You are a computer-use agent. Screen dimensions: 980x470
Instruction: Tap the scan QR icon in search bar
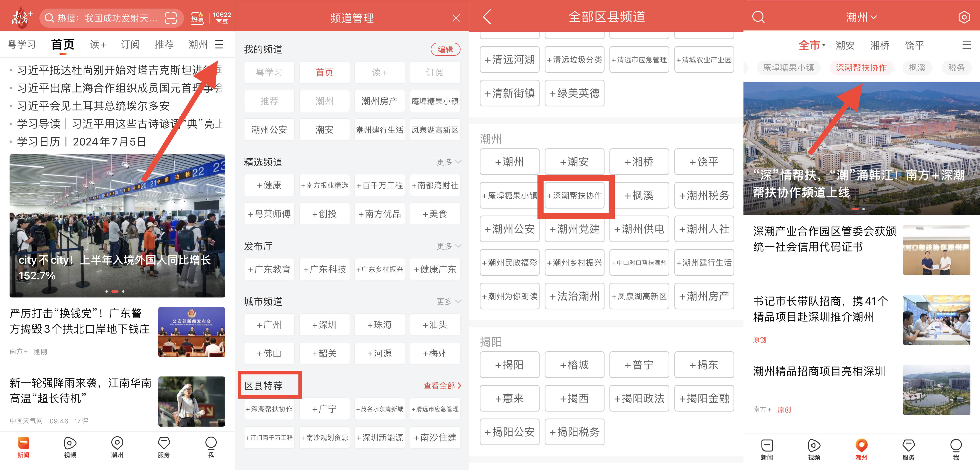[x=171, y=18]
